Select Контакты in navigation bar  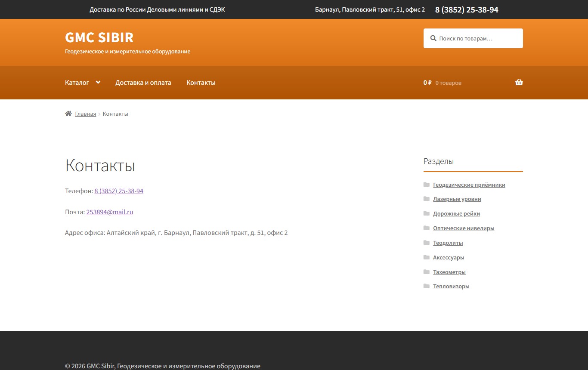201,83
